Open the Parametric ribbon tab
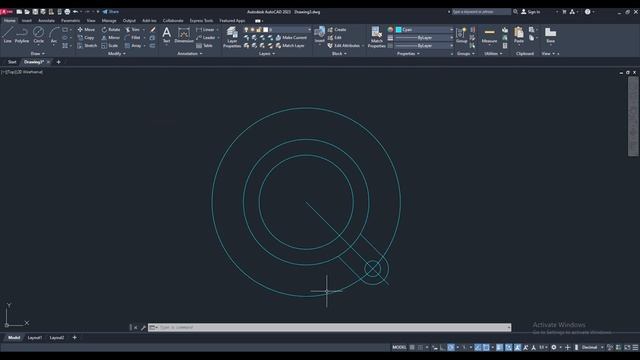 tap(70, 20)
